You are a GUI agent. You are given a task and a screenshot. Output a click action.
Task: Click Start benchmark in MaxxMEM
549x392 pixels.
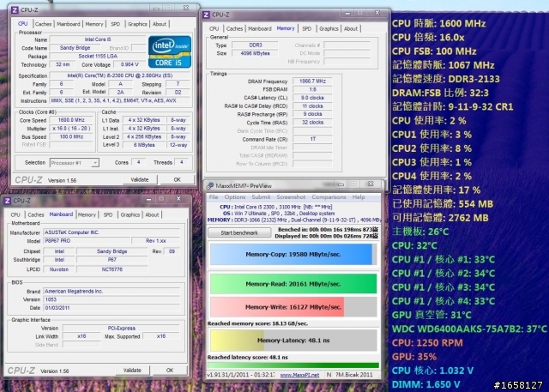[239, 232]
